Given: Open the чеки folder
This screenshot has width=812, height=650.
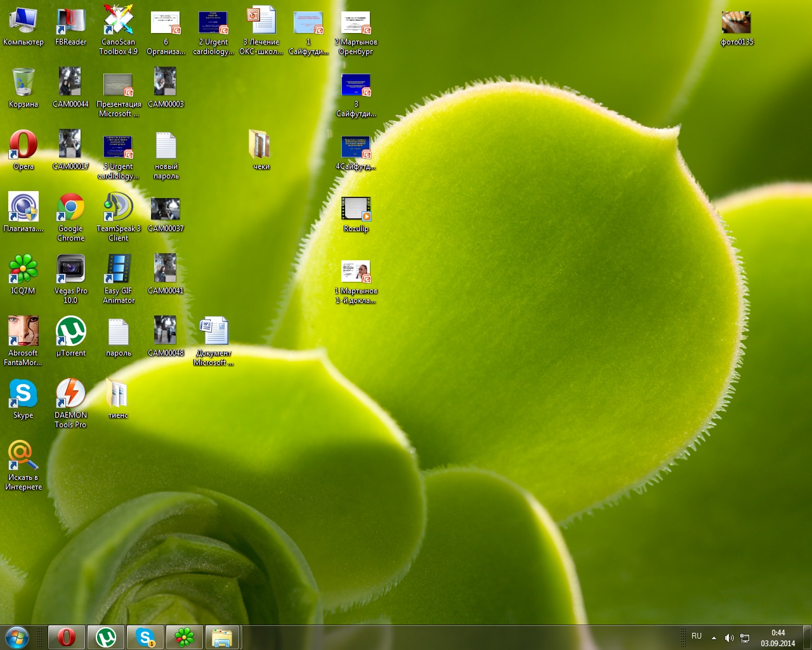Looking at the screenshot, I should tap(261, 150).
